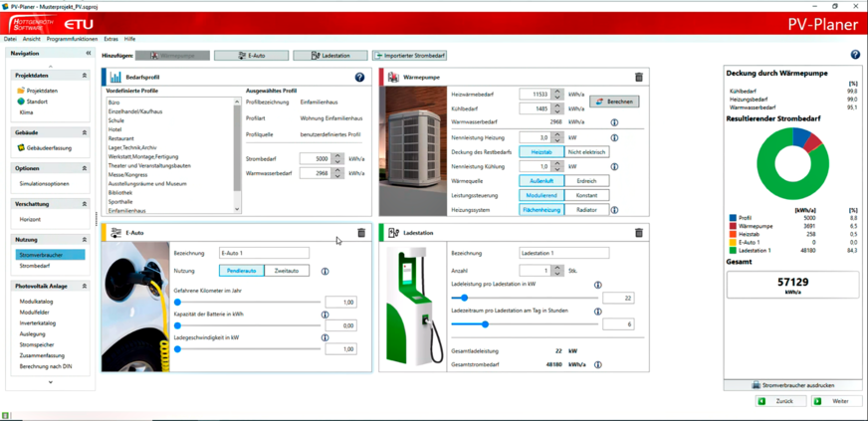The width and height of the screenshot is (868, 421).
Task: Add an E-Auto consumer
Action: click(x=251, y=56)
